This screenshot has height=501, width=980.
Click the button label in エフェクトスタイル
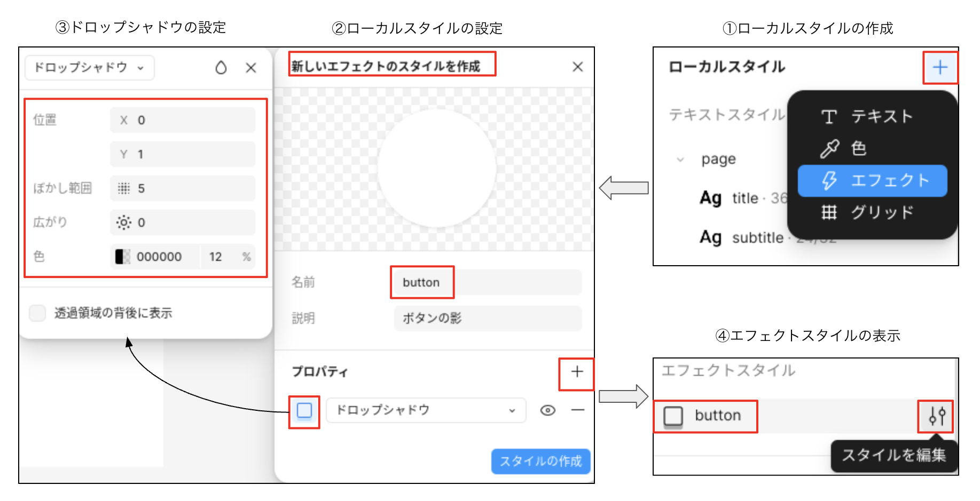(x=717, y=416)
